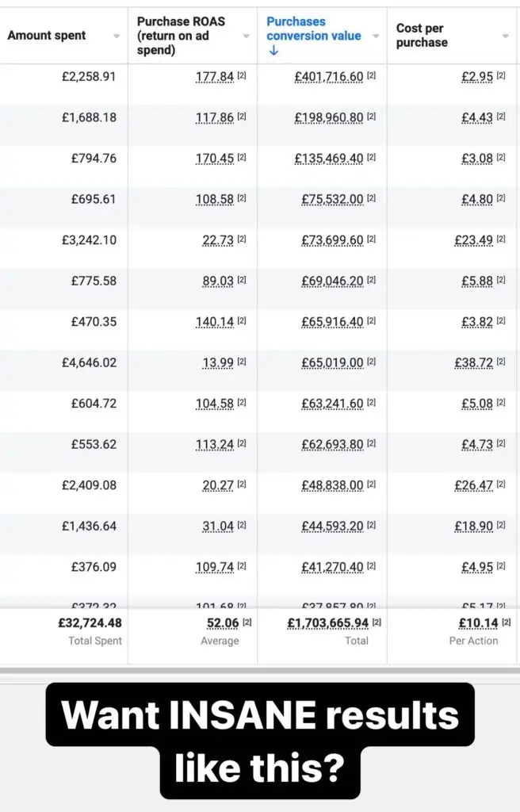Click the [2] footnote icon beside £38.72
This screenshot has width=520, height=812.
501,362
